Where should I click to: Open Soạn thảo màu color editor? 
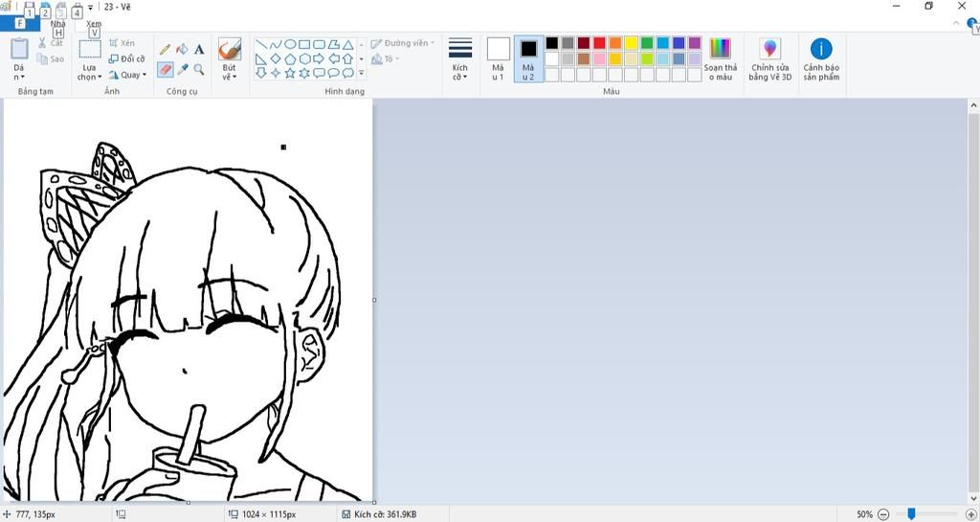[x=720, y=59]
